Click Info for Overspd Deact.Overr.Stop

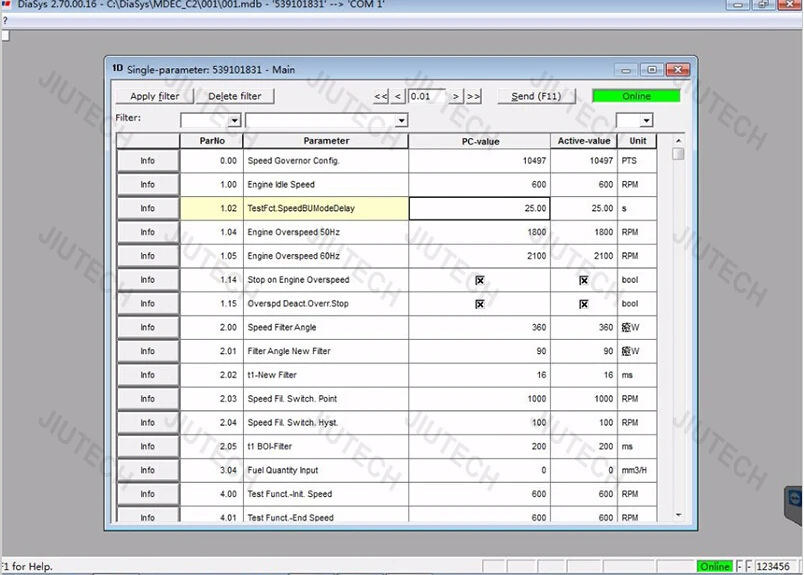tap(148, 304)
